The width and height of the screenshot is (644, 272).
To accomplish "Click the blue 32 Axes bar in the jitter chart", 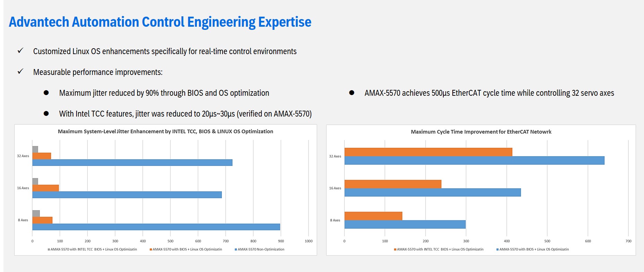I will coord(132,163).
